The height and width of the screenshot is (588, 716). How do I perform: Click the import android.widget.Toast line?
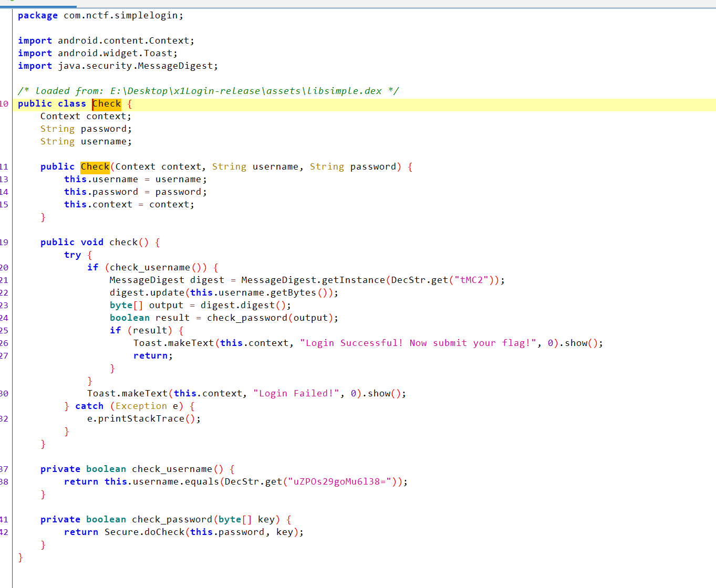click(x=98, y=54)
